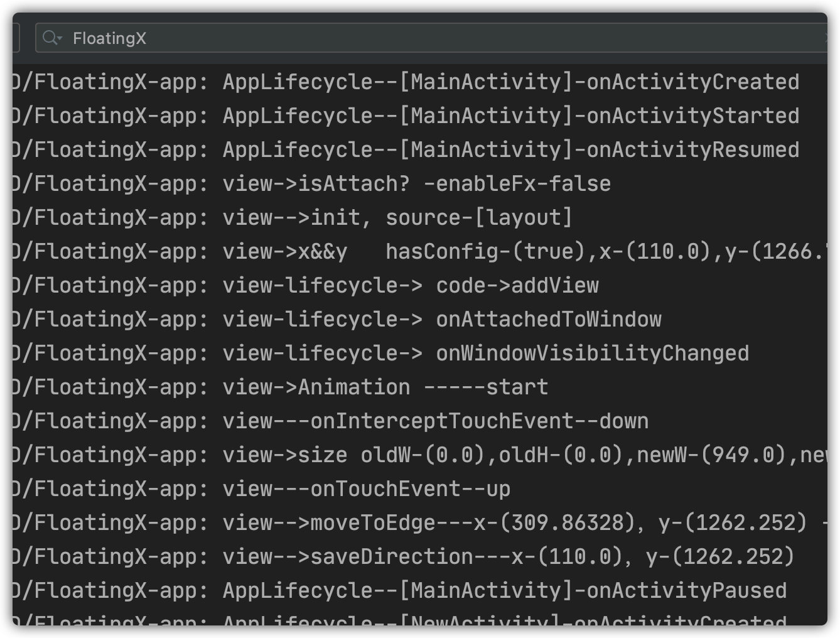Click the partially visible box left of search
The width and height of the screenshot is (840, 638).
coord(16,38)
